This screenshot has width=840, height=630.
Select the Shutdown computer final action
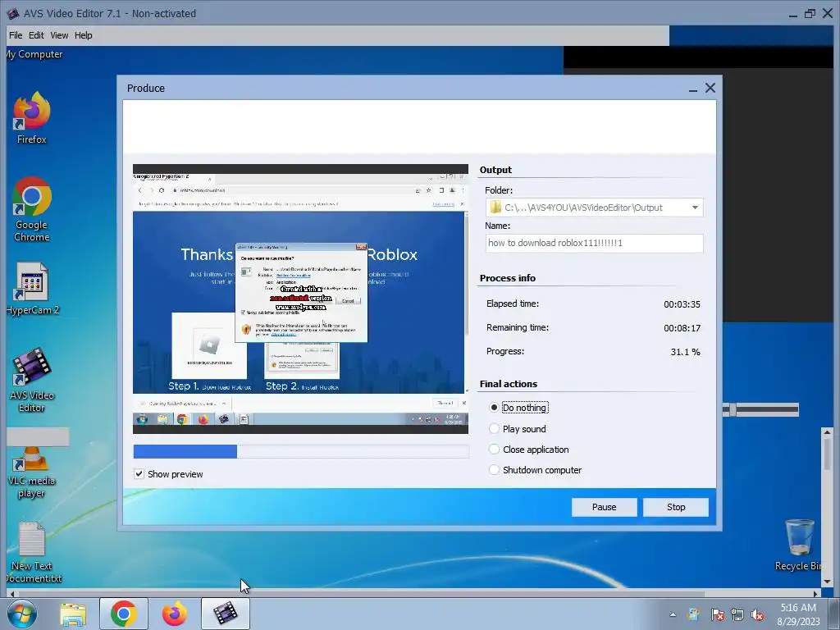pos(535,470)
